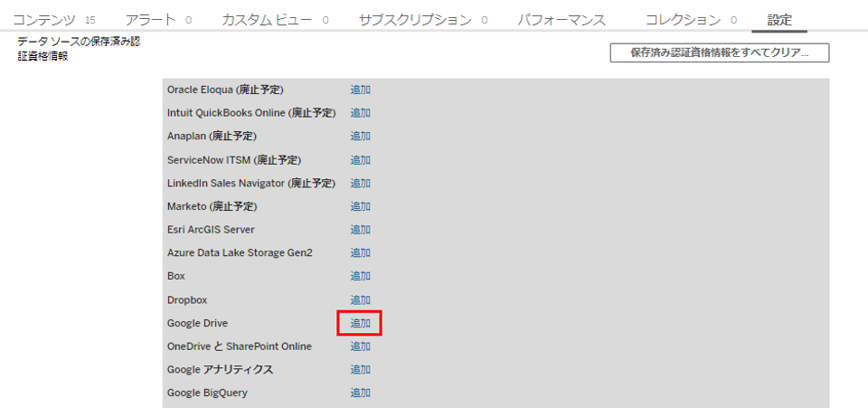
Task: Add saved credentials for Anaplan
Action: pos(361,137)
